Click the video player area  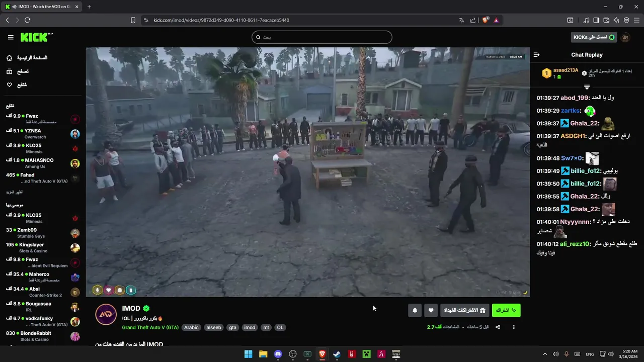[307, 172]
